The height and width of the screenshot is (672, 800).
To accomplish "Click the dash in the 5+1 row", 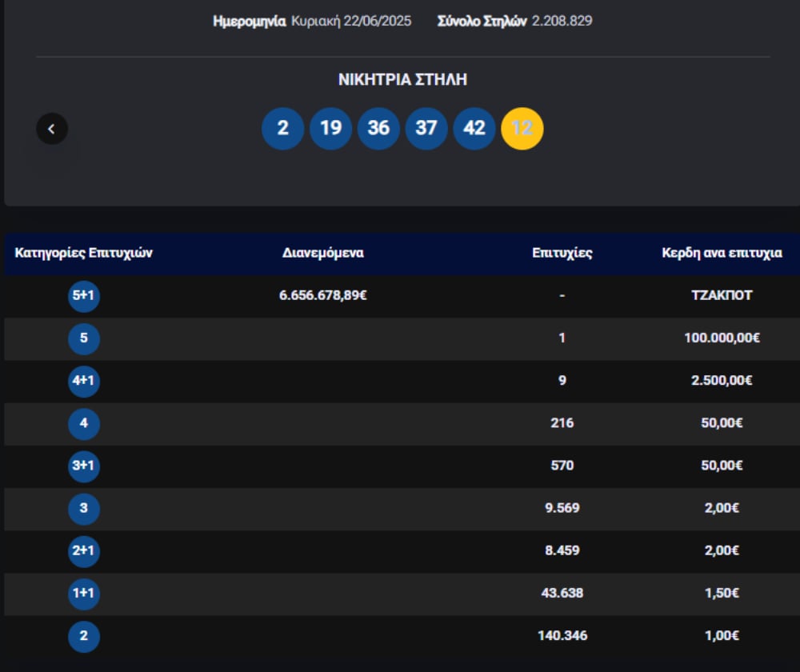I will coord(562,295).
